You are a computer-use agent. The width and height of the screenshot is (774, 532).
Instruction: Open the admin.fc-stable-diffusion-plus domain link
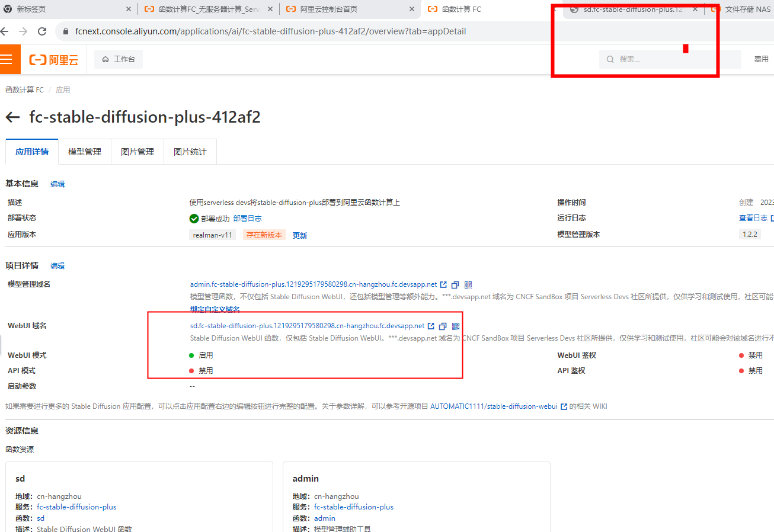point(314,285)
